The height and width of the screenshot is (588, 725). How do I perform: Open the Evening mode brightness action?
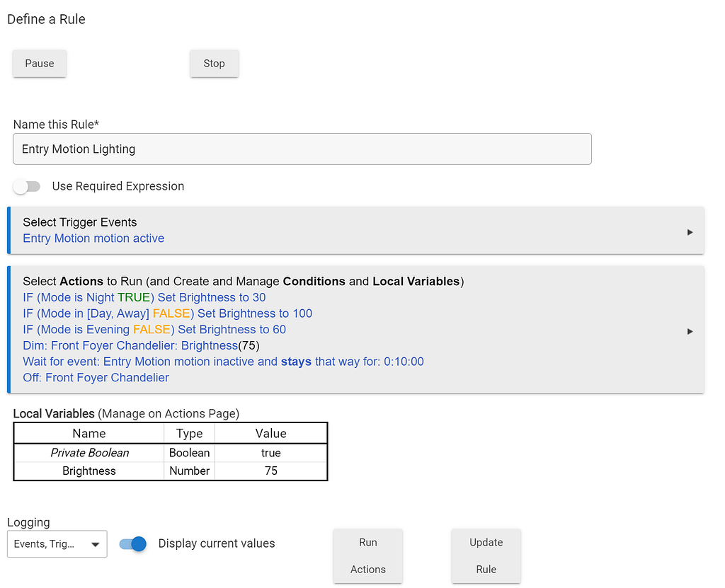(x=156, y=330)
